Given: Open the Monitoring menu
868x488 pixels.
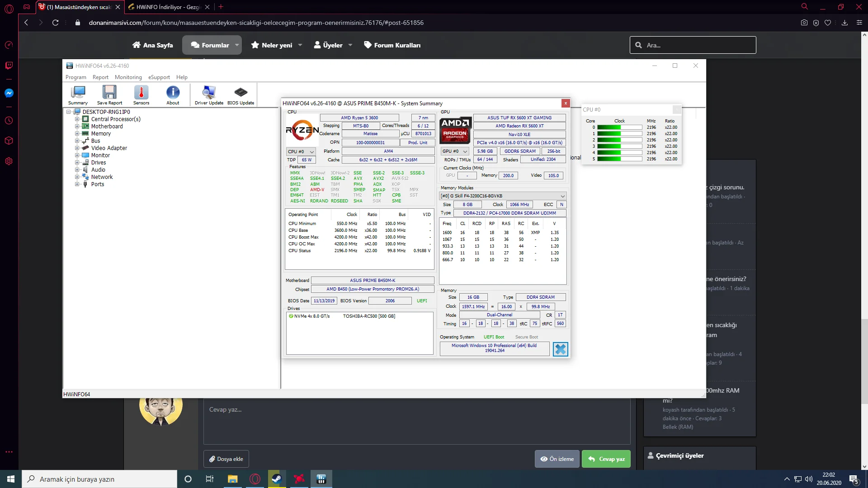Looking at the screenshot, I should pyautogui.click(x=128, y=77).
